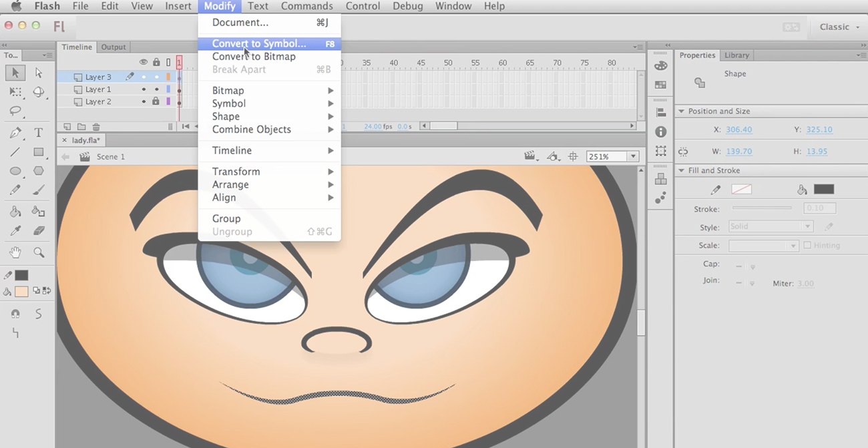The height and width of the screenshot is (448, 868).
Task: Toggle Layer 1 outline color square
Action: (x=168, y=89)
